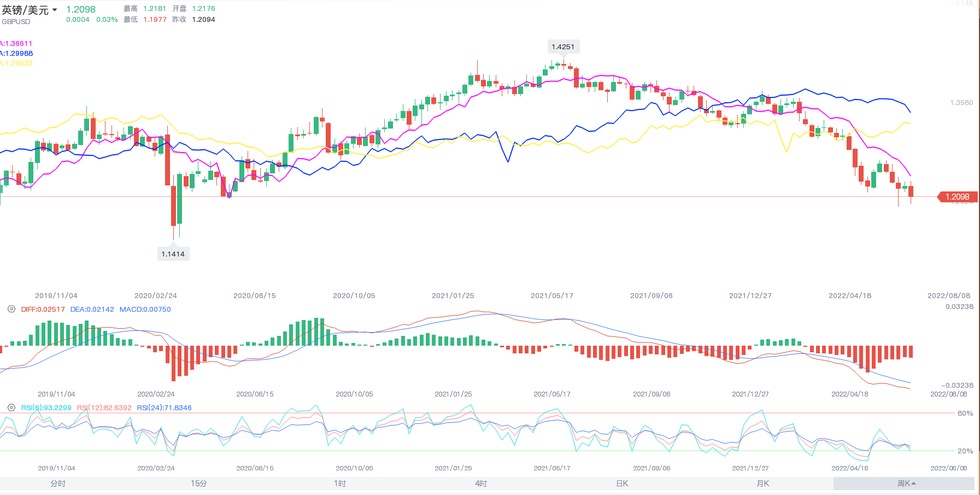Select the 月K monthly chart tab
Screen dimensions: 980x495
pos(763,484)
